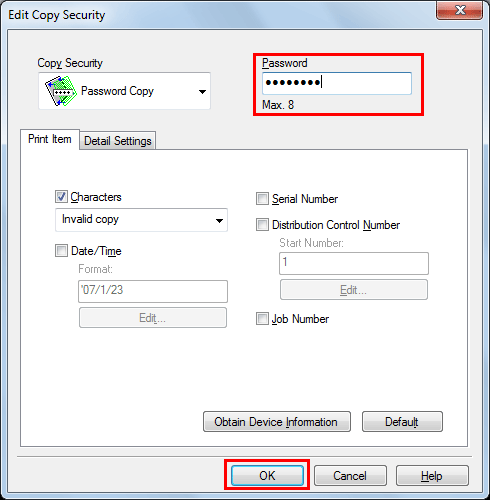Tick the Job Number checkbox

coord(262,319)
